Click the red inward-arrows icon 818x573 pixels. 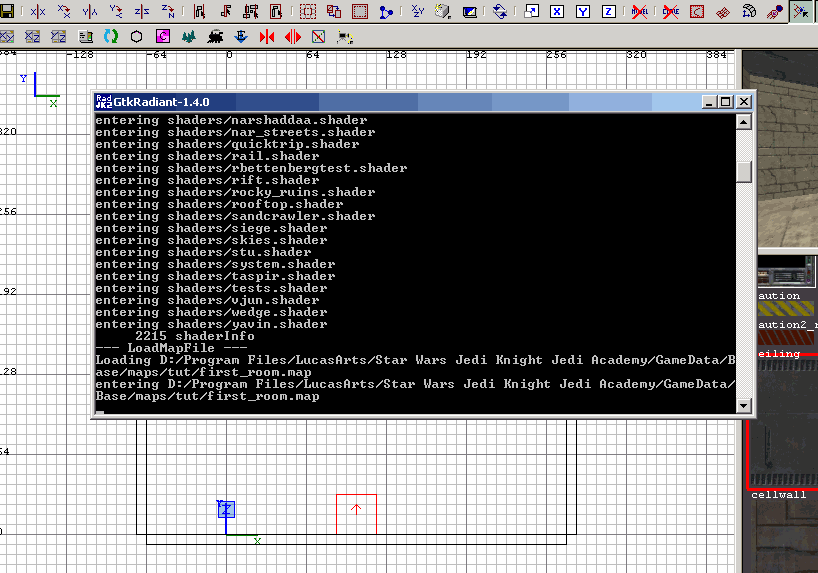(267, 36)
